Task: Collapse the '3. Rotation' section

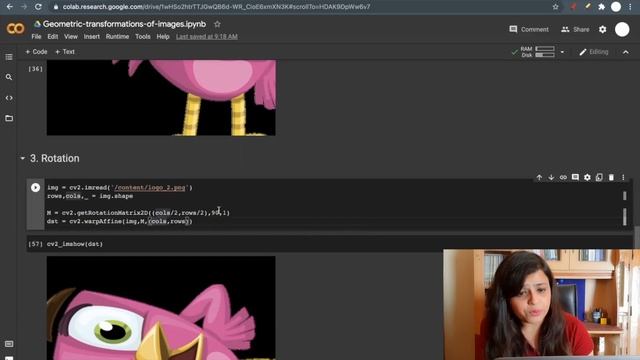Action: [x=22, y=158]
